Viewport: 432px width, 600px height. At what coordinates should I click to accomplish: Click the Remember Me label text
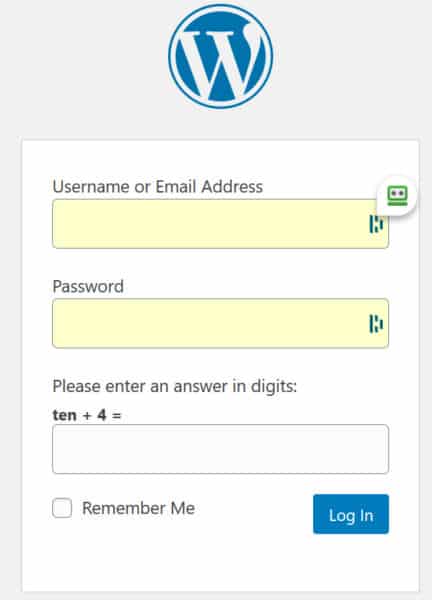139,508
